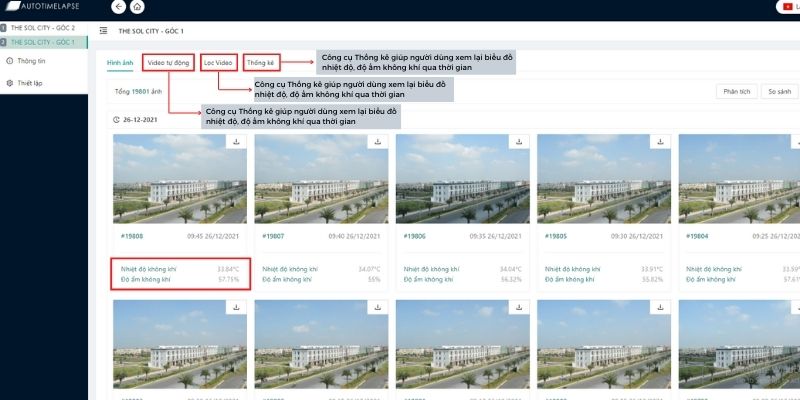Click the Tổng 19801 ảnh count

[138, 92]
